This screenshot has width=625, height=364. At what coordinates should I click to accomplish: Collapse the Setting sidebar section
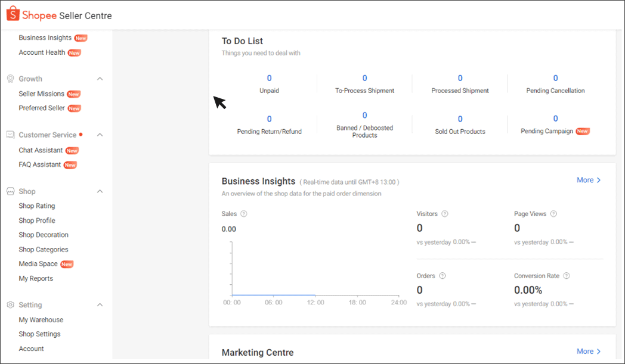point(100,305)
